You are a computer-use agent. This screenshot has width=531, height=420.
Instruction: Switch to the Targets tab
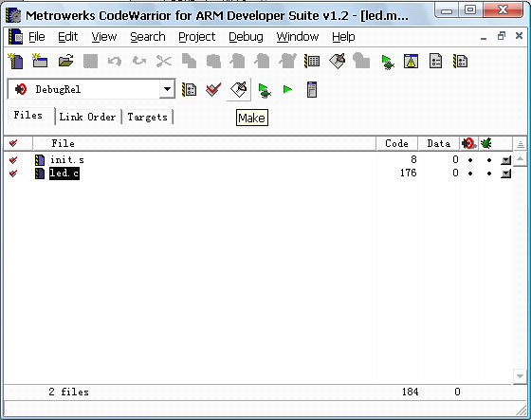coord(148,117)
